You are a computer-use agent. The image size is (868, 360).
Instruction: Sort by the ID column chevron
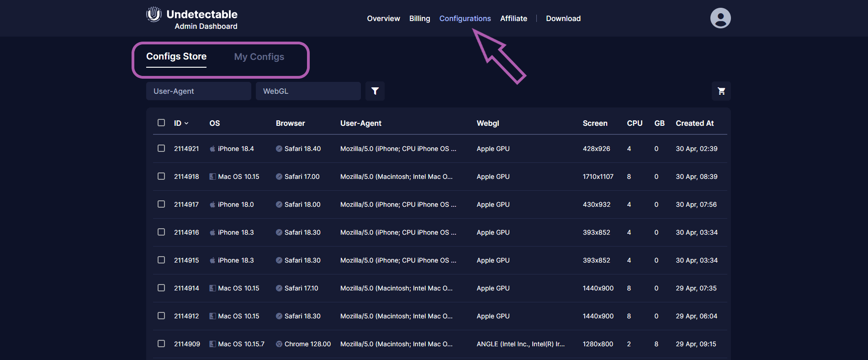point(186,124)
